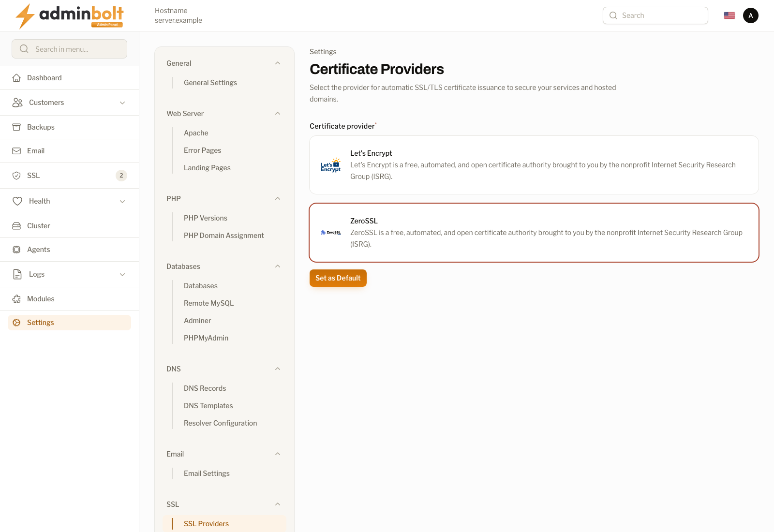
Task: Open DNS Records settings
Action: 205,388
